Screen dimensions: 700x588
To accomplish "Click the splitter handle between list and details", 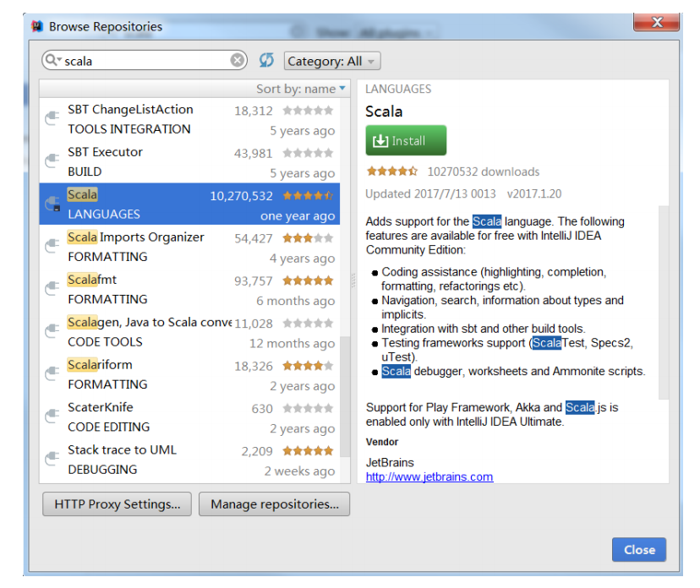I will tap(353, 280).
